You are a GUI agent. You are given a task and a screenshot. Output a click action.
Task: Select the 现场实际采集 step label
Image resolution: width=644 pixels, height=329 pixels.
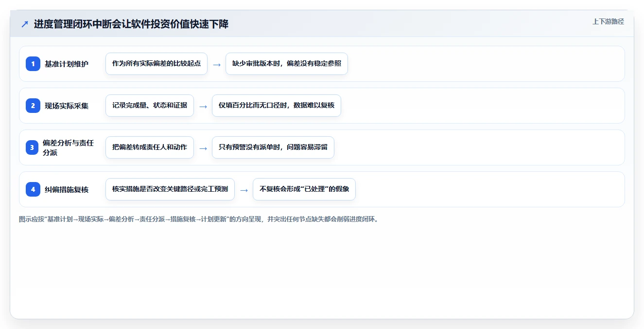pos(67,106)
